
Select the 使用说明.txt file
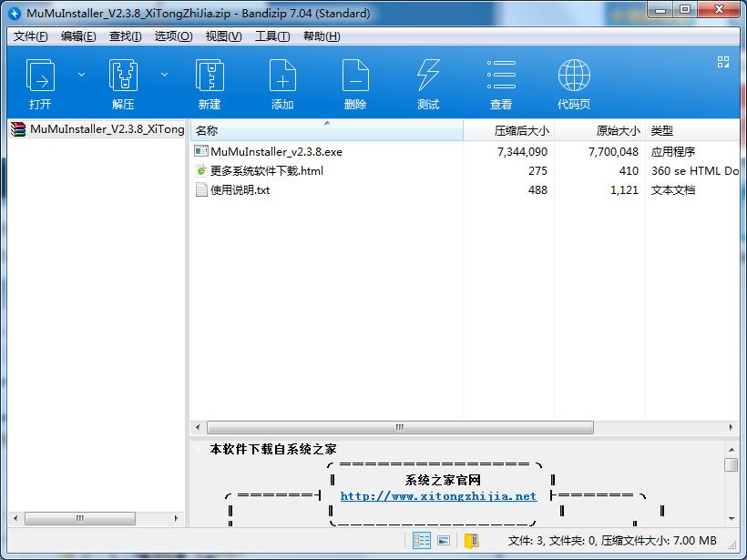240,189
